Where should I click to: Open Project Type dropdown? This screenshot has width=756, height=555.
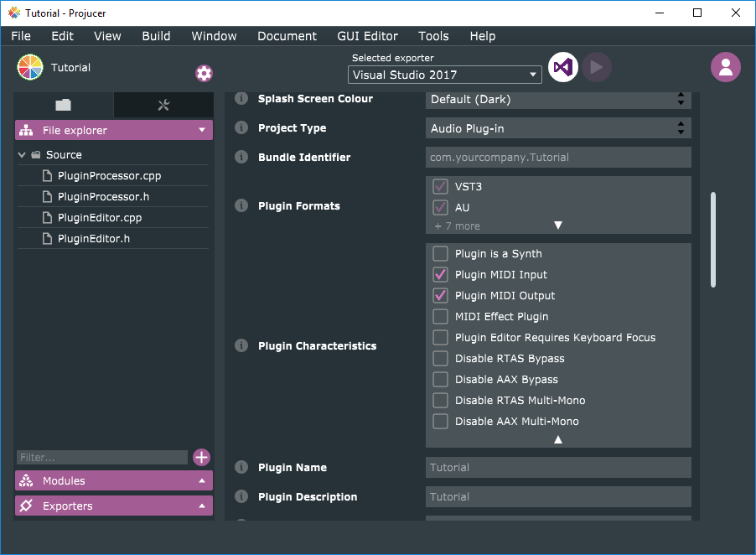(x=558, y=128)
